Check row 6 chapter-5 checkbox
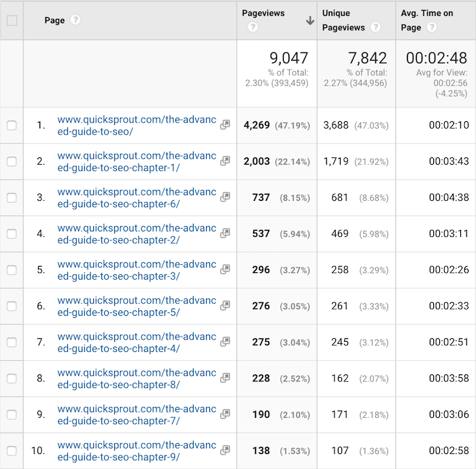 pos(12,306)
